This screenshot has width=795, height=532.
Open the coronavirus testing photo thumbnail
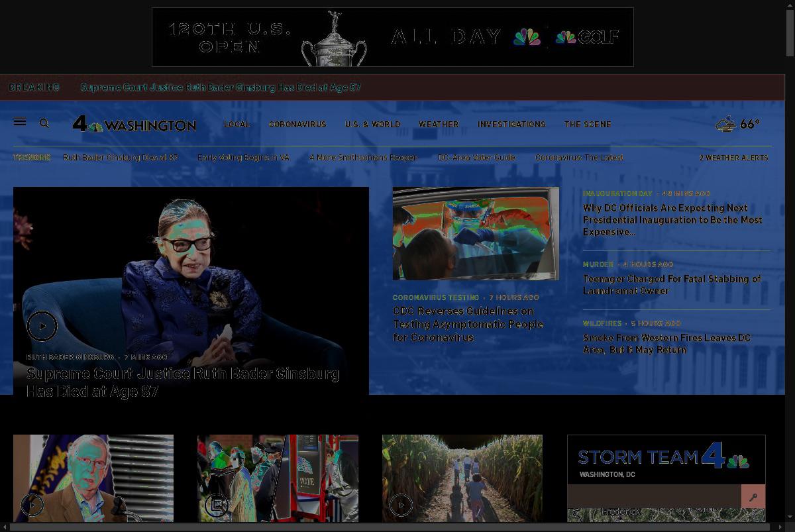click(x=476, y=233)
